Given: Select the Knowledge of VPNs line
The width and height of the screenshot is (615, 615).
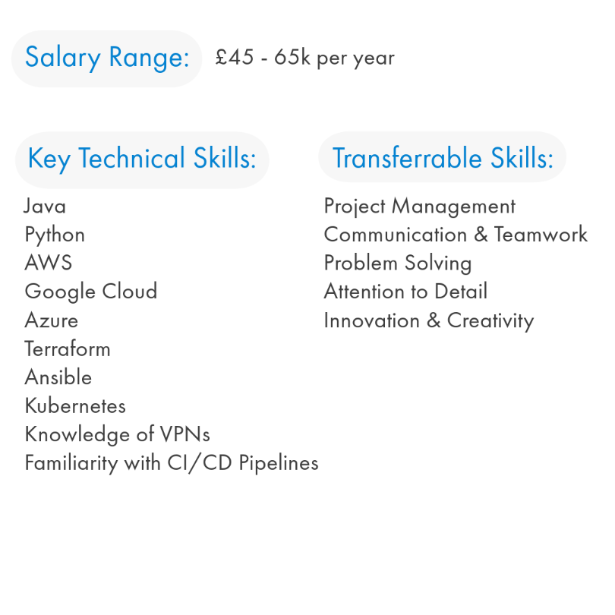Looking at the screenshot, I should [x=117, y=435].
